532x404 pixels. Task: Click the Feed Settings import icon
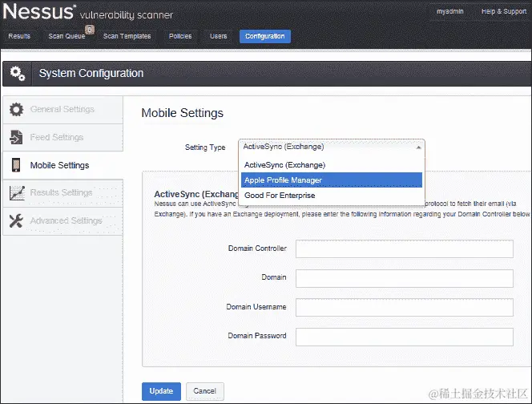16,137
